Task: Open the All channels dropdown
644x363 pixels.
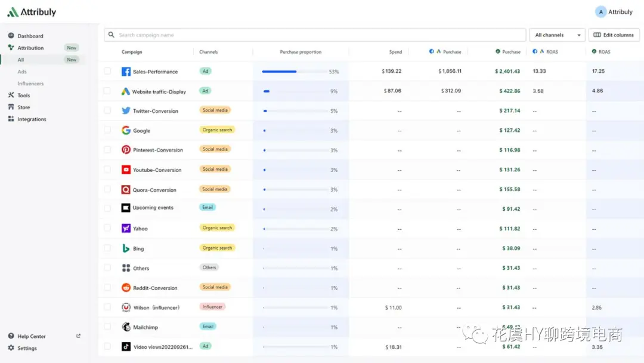Action: [558, 35]
